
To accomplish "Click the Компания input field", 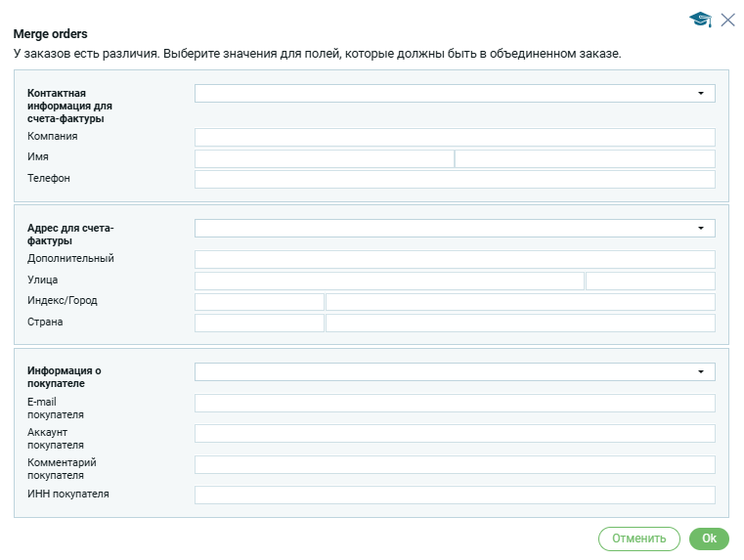I will point(455,138).
